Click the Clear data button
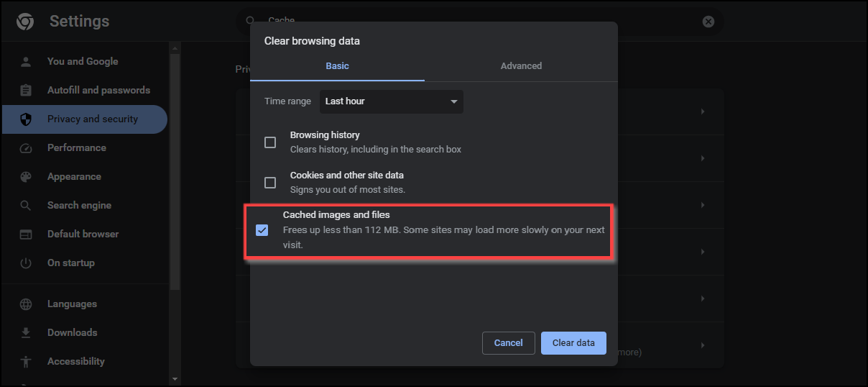This screenshot has height=387, width=868. point(573,343)
